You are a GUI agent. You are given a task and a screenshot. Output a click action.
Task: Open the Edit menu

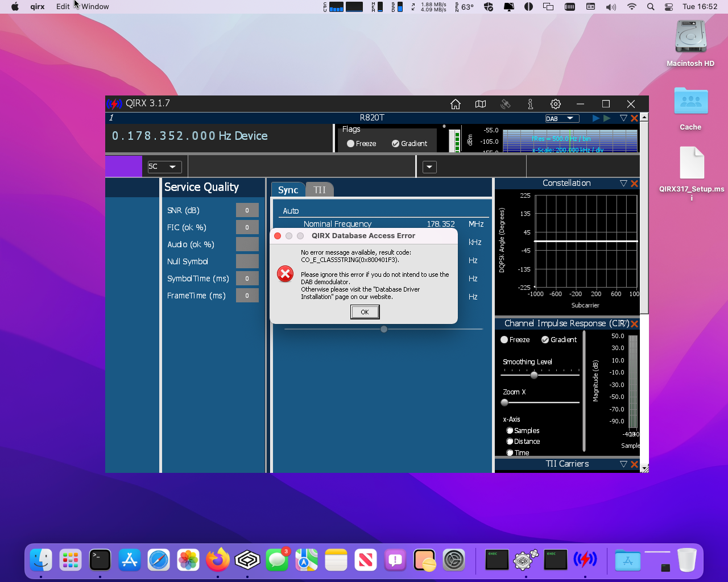click(x=63, y=7)
